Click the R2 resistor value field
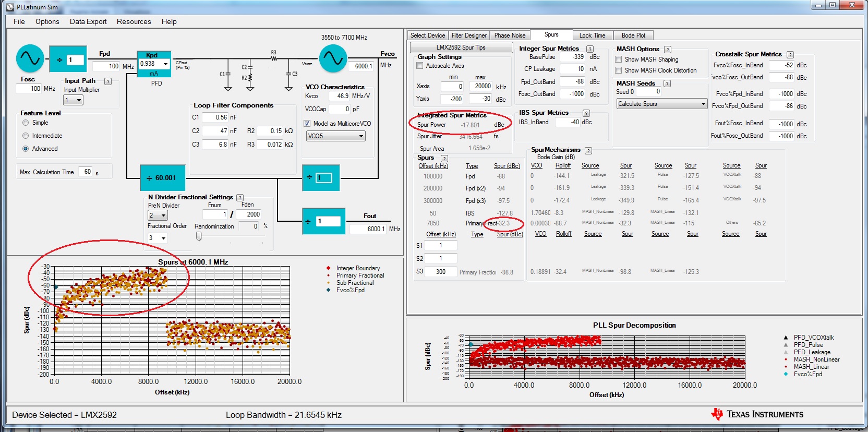The width and height of the screenshot is (868, 432). pos(270,131)
